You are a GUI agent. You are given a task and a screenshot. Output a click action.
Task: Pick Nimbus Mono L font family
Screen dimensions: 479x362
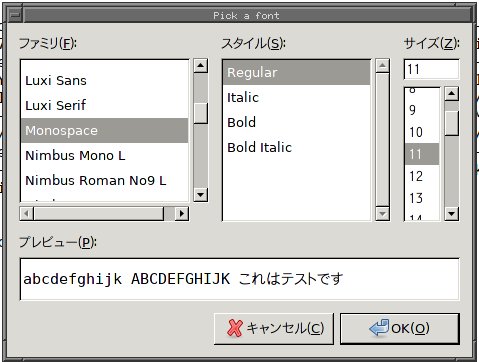click(104, 155)
